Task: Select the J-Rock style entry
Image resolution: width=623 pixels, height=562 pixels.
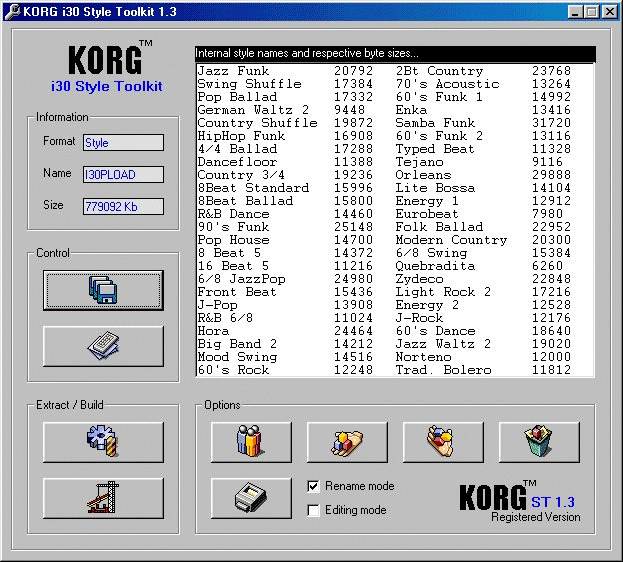Action: point(419,318)
